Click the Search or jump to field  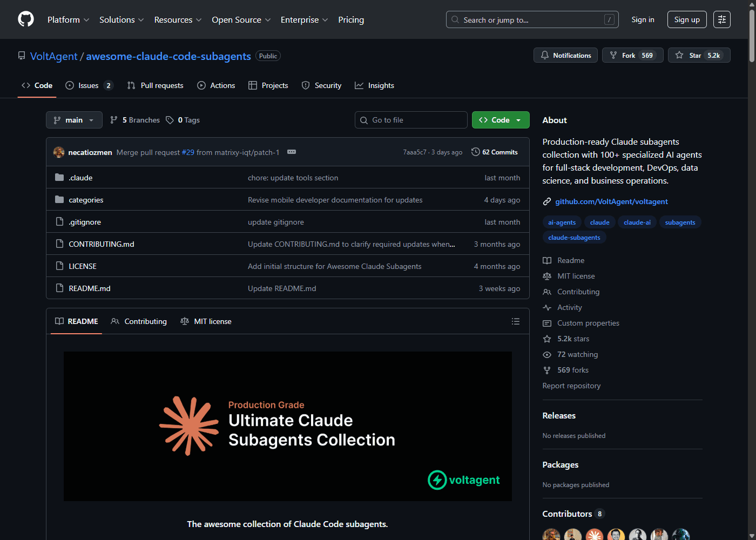click(x=532, y=19)
